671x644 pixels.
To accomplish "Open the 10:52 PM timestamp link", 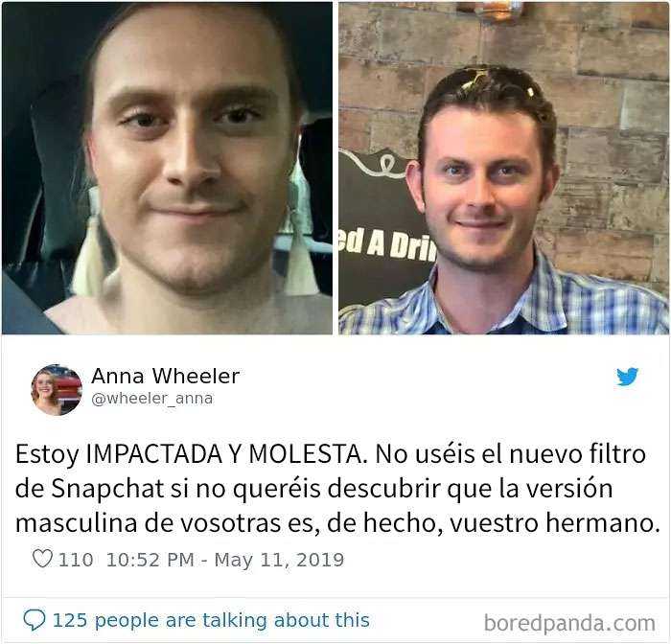I will [x=150, y=560].
